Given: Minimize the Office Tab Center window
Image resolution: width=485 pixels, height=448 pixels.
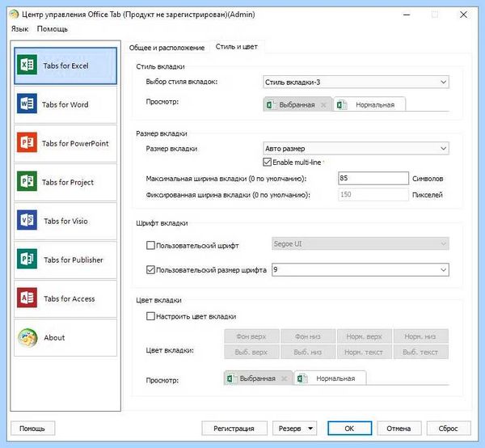Looking at the screenshot, I should pos(407,15).
